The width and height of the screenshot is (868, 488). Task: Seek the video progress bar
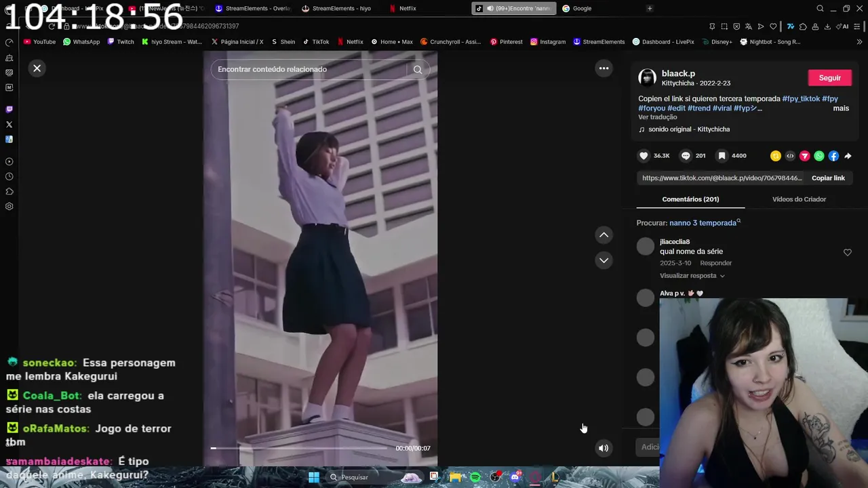(300, 448)
